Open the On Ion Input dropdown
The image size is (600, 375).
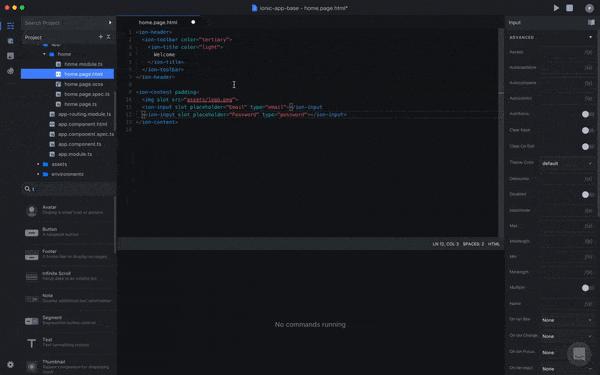pyautogui.click(x=567, y=368)
